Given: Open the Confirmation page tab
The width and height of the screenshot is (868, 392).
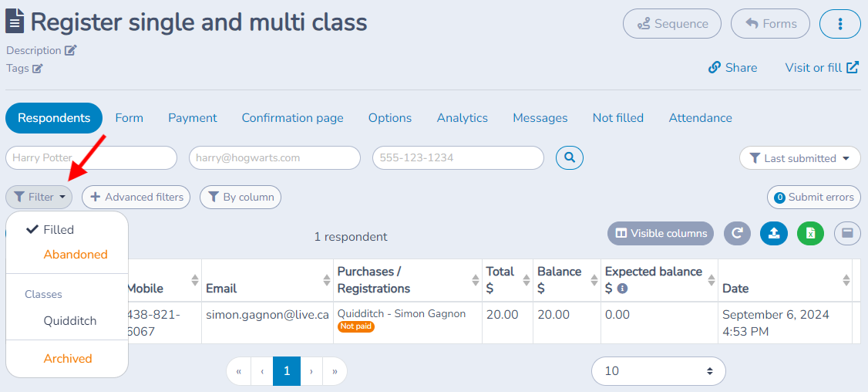Looking at the screenshot, I should tap(292, 118).
